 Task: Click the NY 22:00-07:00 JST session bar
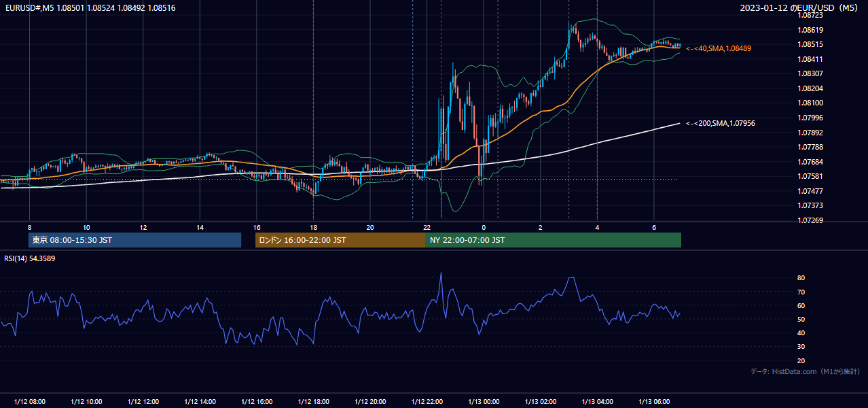coord(554,240)
